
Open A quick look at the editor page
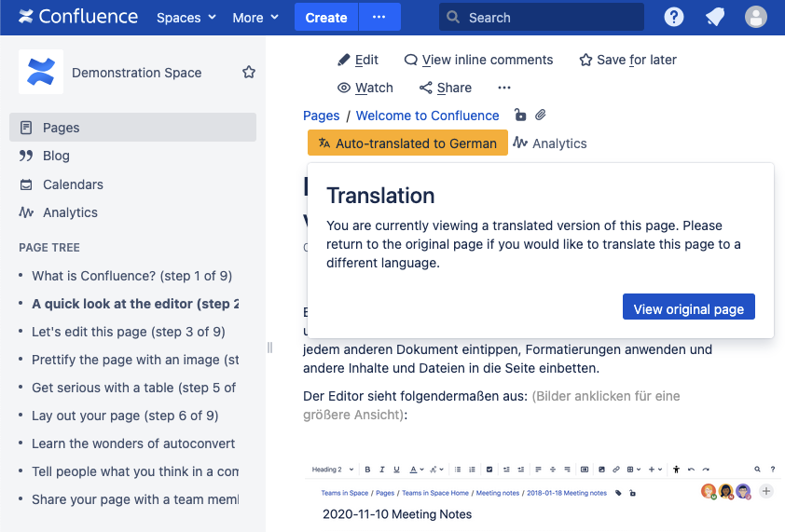click(135, 304)
